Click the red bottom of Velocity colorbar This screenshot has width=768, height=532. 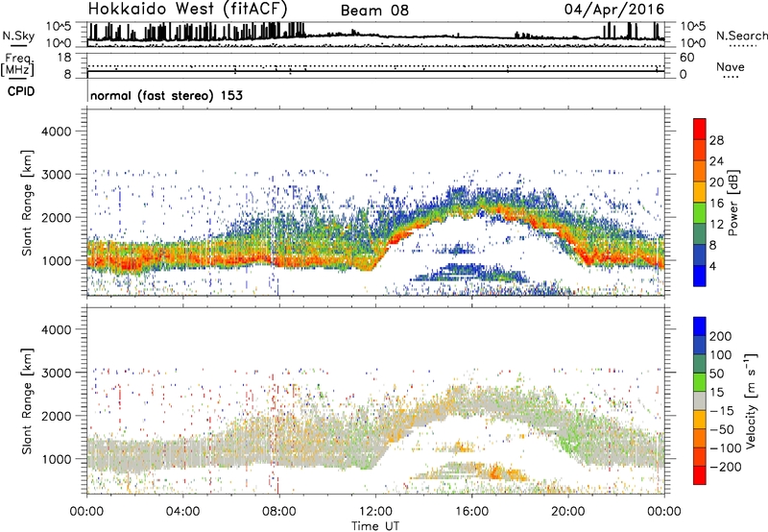(700, 475)
